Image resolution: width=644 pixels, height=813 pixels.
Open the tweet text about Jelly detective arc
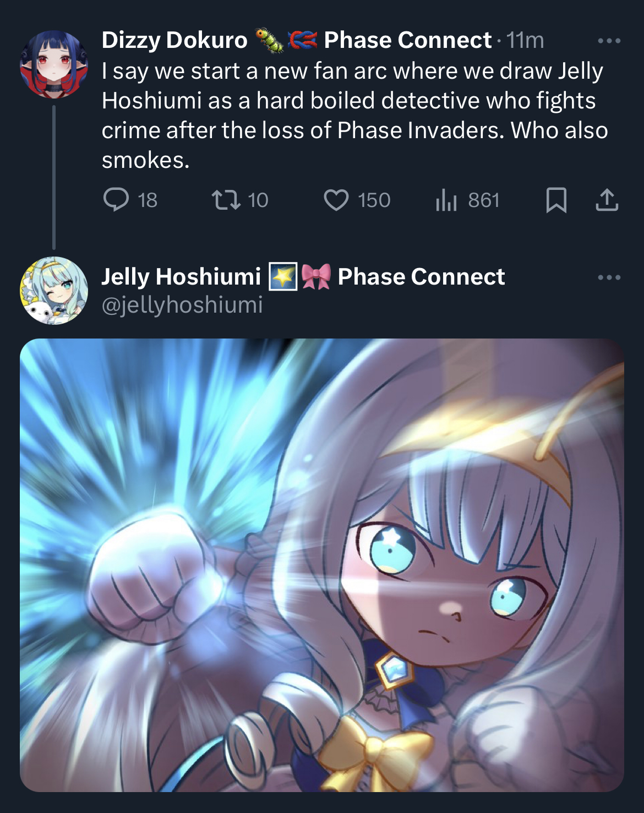point(355,116)
